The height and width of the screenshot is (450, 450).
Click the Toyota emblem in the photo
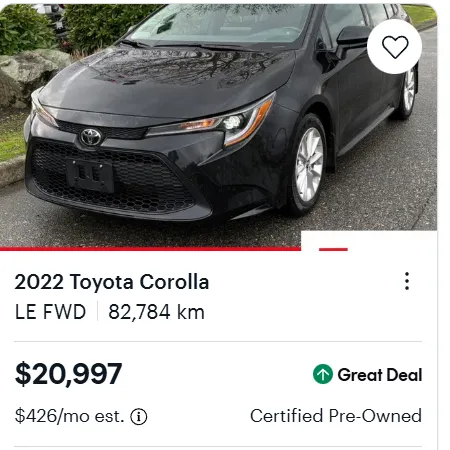point(91,137)
